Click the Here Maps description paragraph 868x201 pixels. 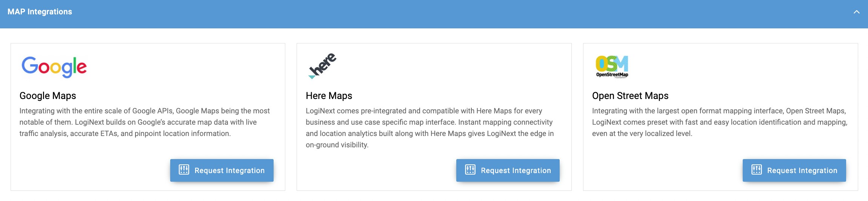click(x=429, y=128)
